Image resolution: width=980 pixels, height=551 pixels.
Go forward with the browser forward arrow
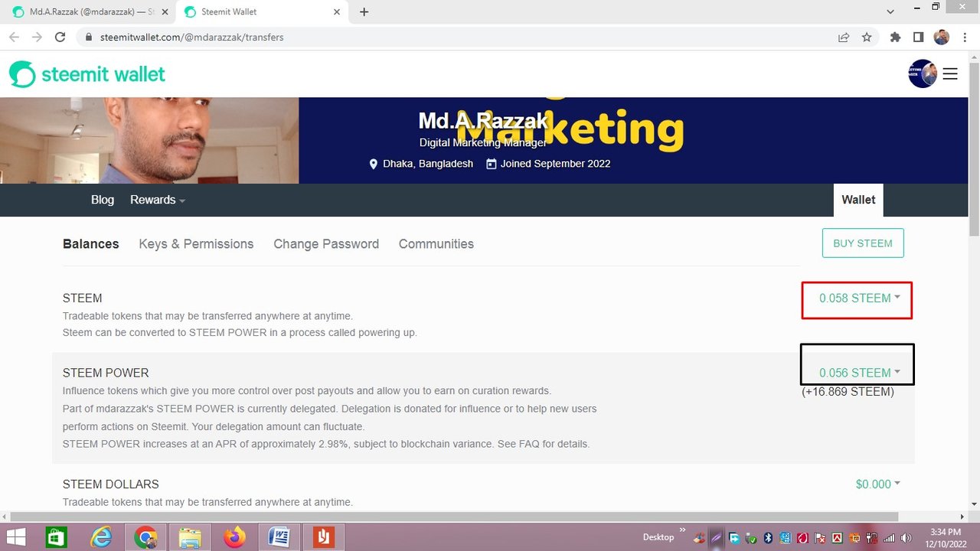37,37
